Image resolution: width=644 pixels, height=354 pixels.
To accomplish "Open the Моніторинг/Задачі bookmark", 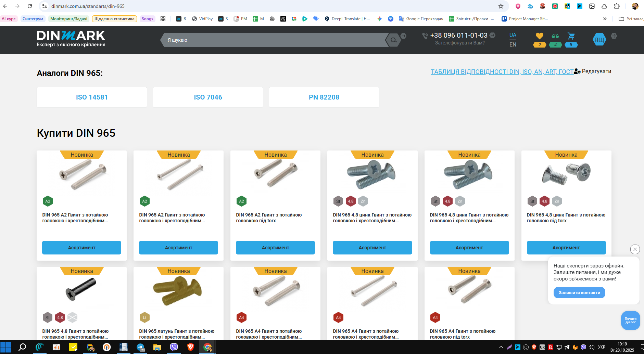I will click(x=69, y=19).
